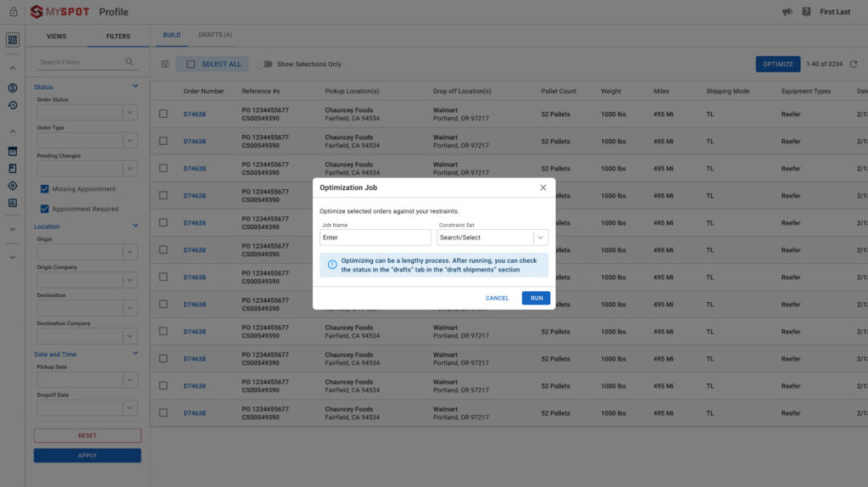Uncheck the Appointment Required checkbox
Viewport: 868px width, 487px height.
(x=45, y=209)
